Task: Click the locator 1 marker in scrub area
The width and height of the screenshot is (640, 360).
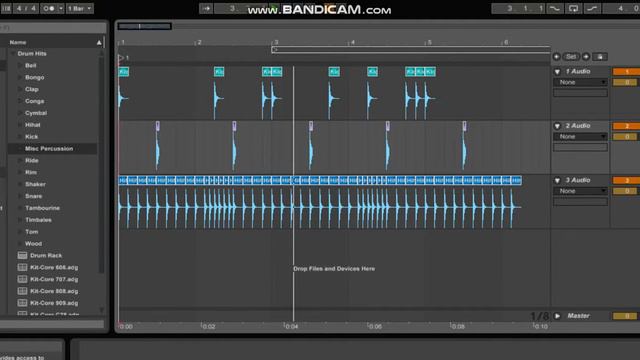Action: pos(123,58)
